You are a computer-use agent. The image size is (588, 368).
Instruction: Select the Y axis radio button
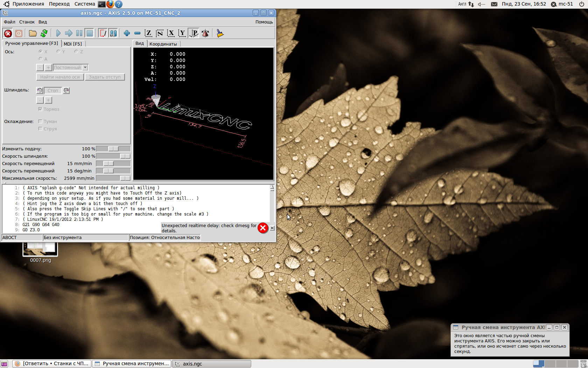[58, 52]
